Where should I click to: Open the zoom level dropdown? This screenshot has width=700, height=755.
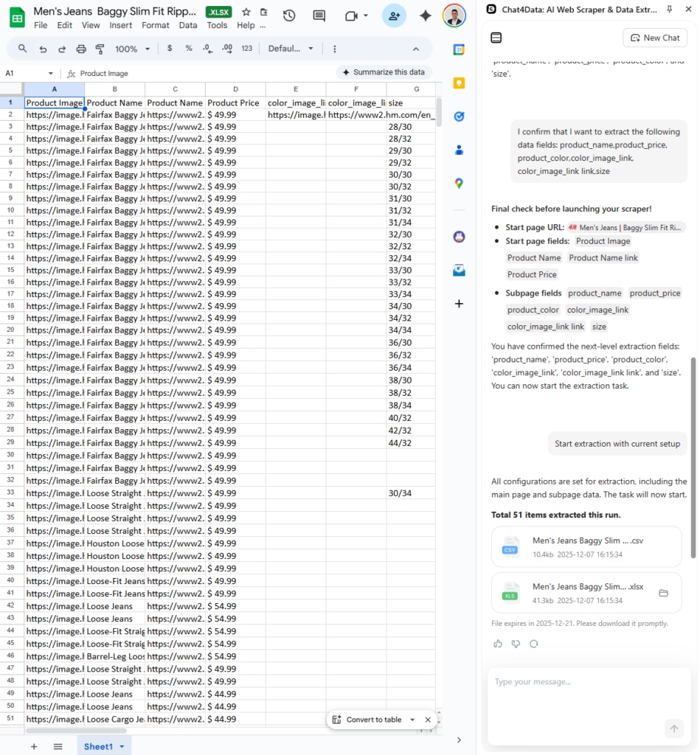click(x=131, y=49)
